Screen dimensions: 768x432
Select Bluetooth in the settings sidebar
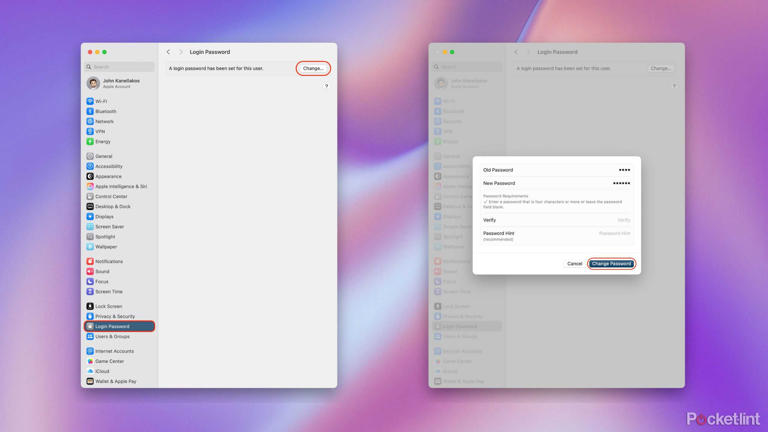click(x=105, y=111)
